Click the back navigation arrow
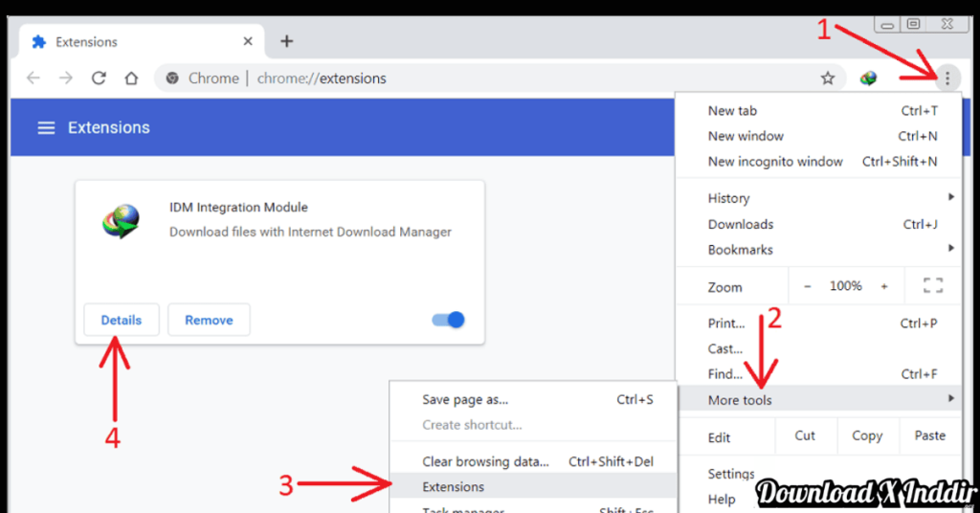980x513 pixels. (33, 78)
